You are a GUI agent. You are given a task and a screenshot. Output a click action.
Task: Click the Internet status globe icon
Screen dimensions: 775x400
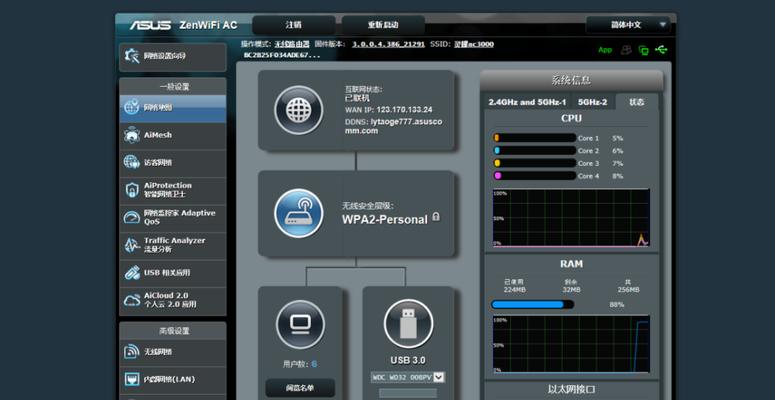click(299, 110)
